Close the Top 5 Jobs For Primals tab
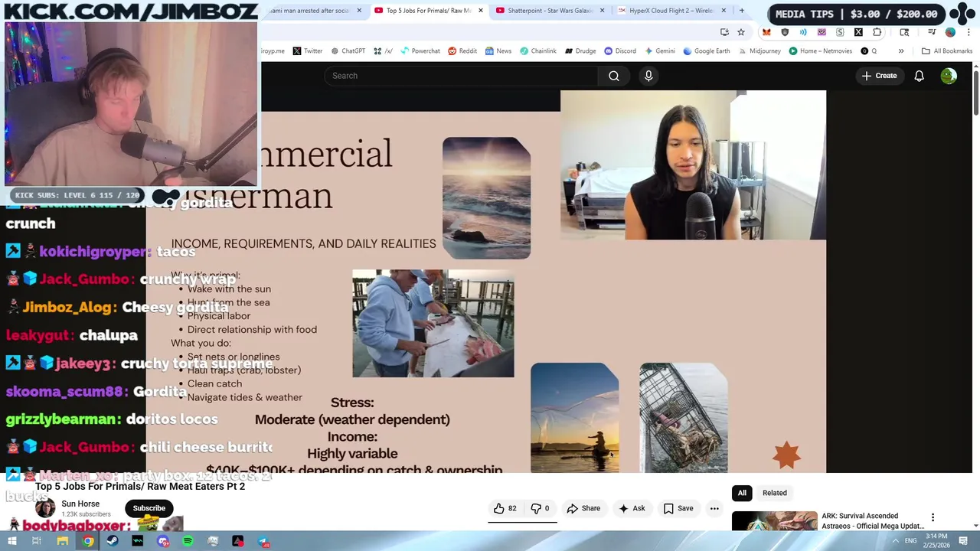 481,11
